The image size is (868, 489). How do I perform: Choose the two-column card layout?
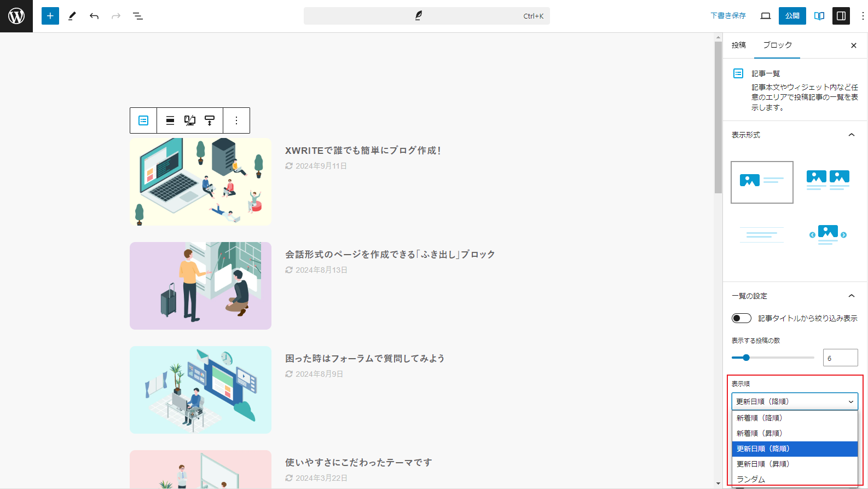point(828,180)
